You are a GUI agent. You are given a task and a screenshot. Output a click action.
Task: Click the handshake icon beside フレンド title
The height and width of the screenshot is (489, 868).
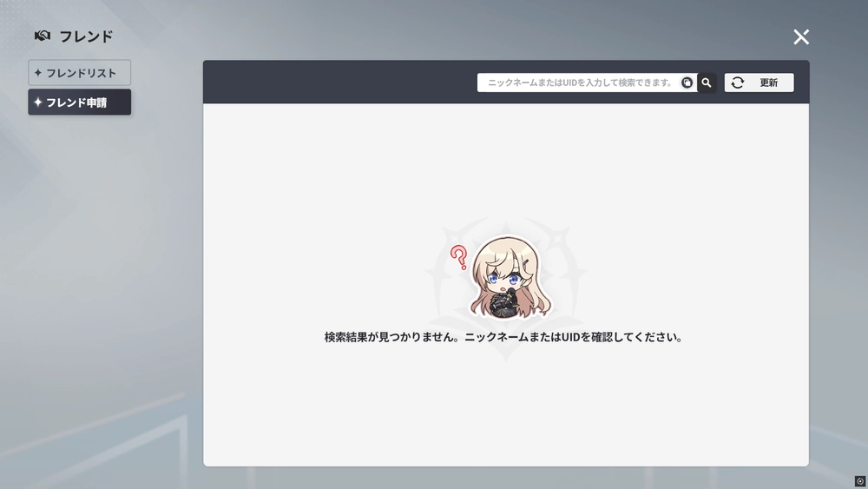[43, 36]
